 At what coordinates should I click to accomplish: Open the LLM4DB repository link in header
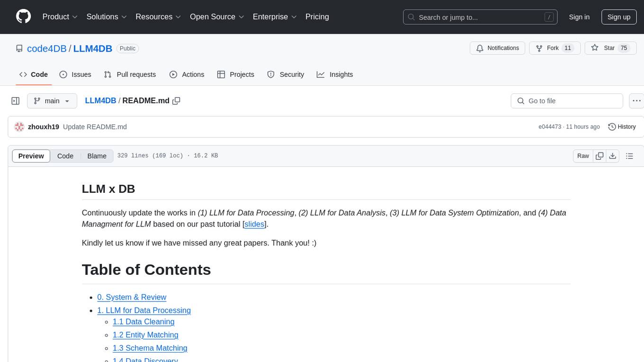coord(93,48)
